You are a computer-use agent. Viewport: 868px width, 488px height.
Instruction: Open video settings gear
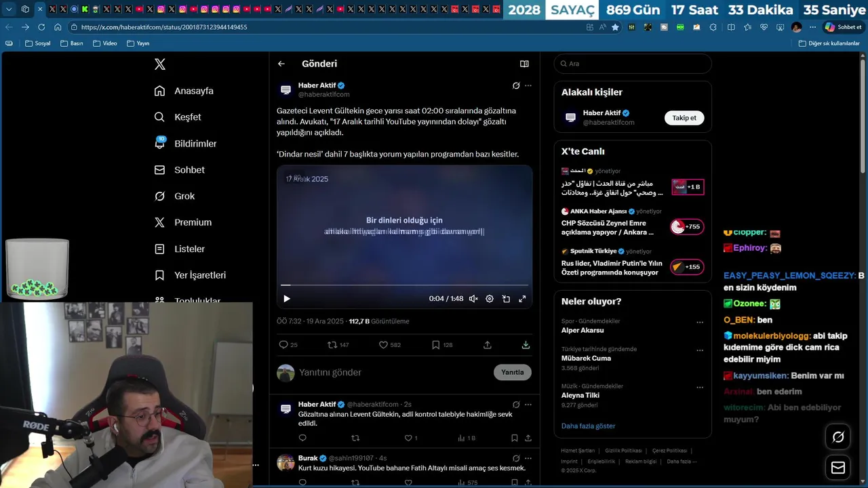(490, 298)
